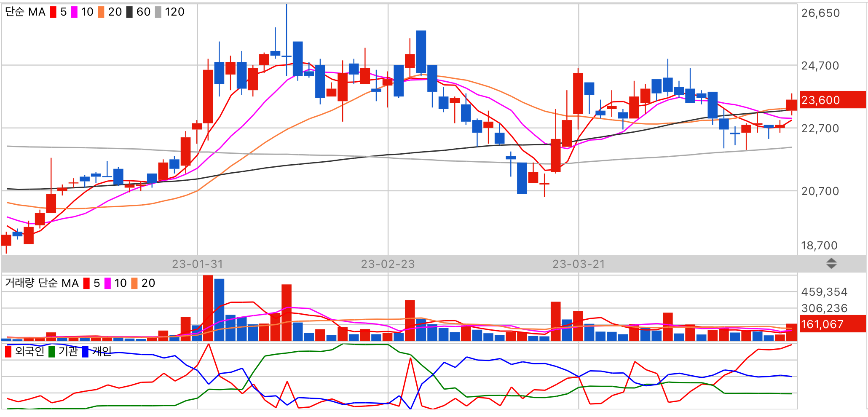Click the 24,700 price axis label

coord(820,66)
